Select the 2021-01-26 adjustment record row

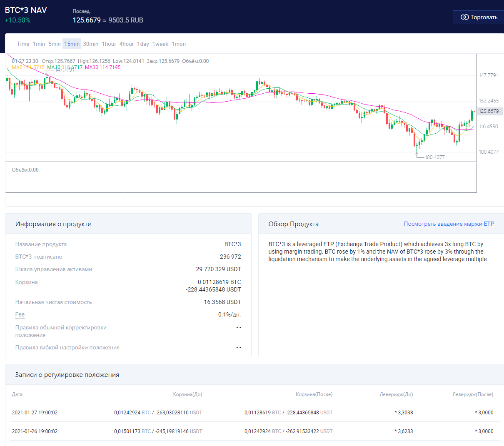(x=252, y=431)
